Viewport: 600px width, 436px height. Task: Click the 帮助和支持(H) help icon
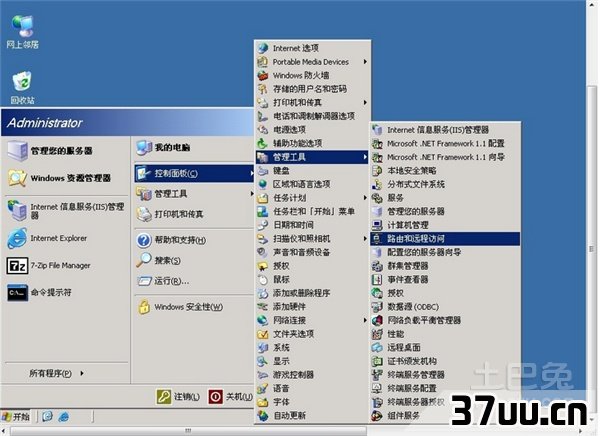coord(144,240)
